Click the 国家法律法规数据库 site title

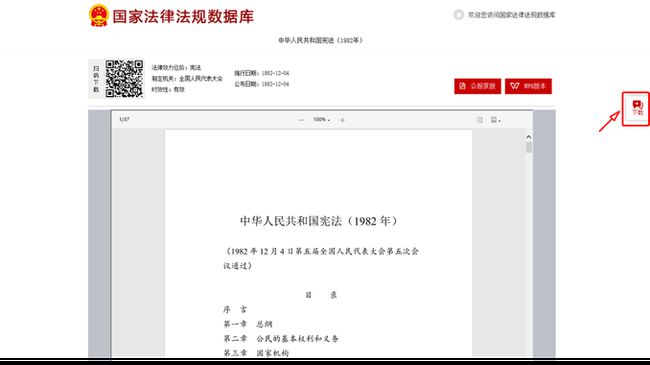pos(183,17)
